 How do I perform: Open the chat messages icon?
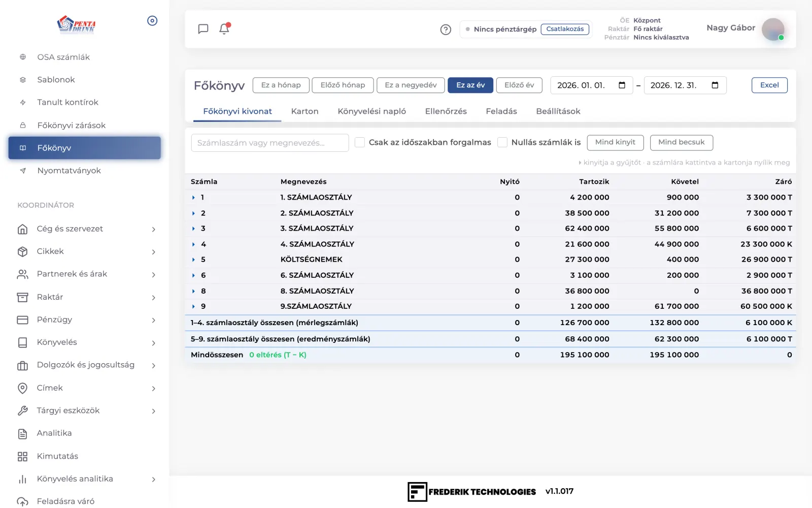click(203, 29)
